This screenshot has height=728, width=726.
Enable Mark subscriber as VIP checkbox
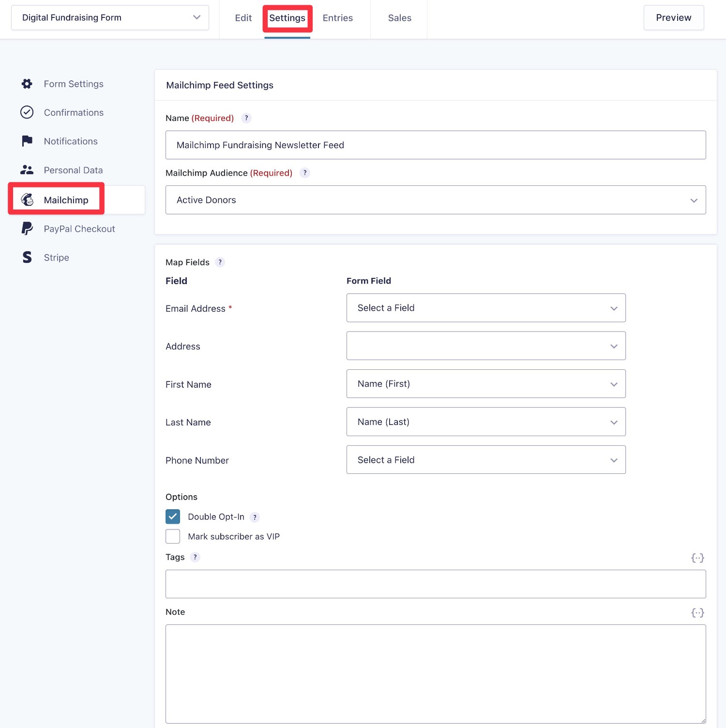[173, 536]
